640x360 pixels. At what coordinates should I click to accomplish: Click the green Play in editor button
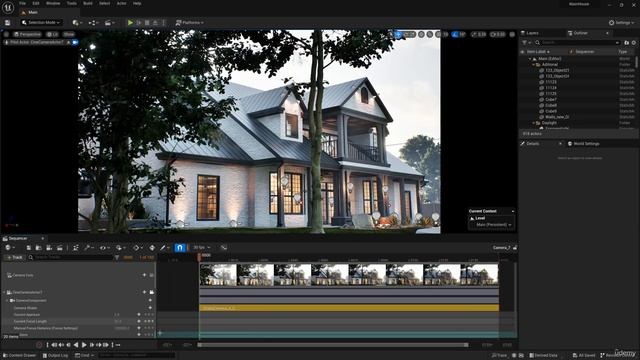(x=130, y=22)
